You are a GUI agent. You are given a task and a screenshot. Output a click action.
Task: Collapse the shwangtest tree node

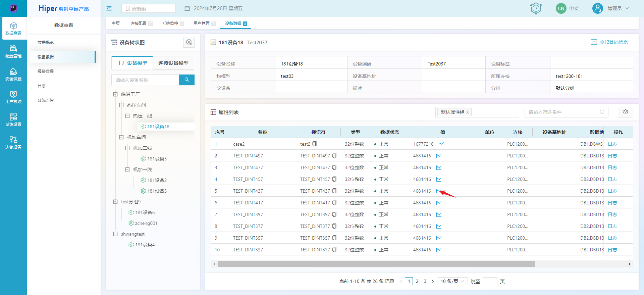click(x=115, y=234)
